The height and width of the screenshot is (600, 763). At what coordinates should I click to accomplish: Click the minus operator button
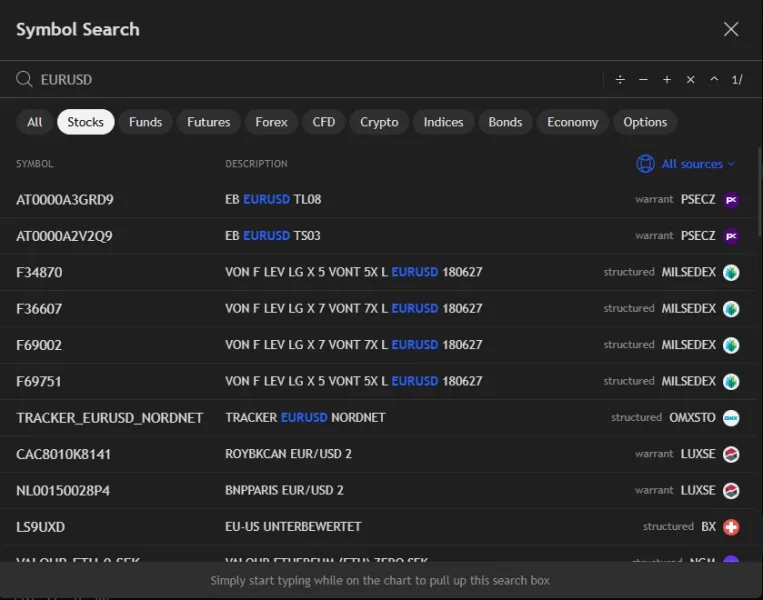[x=643, y=80]
